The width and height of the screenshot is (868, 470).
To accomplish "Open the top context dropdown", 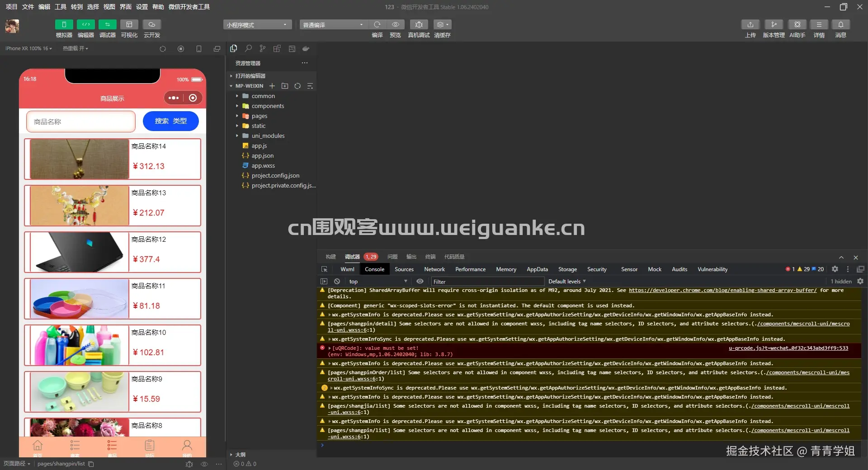I will click(378, 281).
